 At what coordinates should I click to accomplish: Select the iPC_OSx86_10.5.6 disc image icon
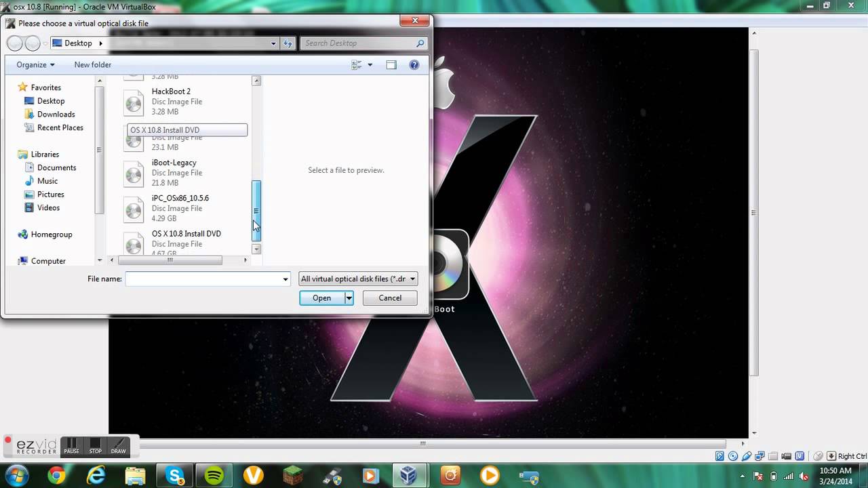134,209
